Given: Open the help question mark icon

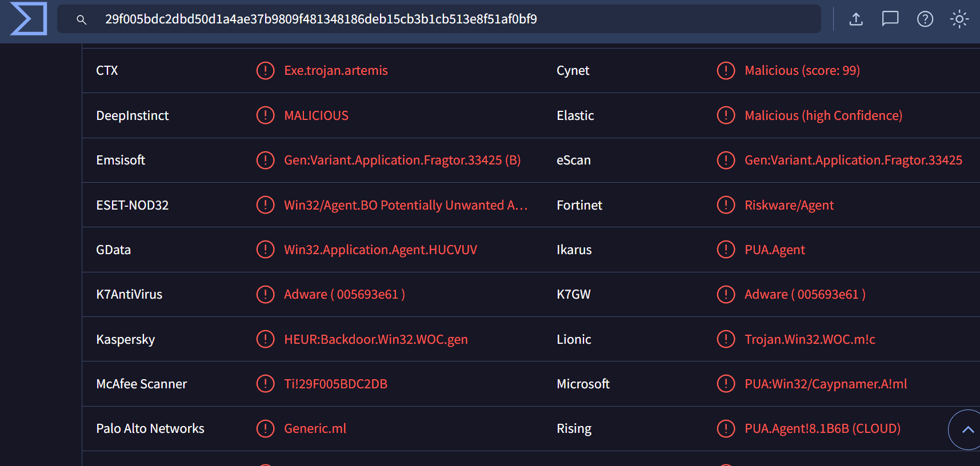Looking at the screenshot, I should click(x=925, y=19).
